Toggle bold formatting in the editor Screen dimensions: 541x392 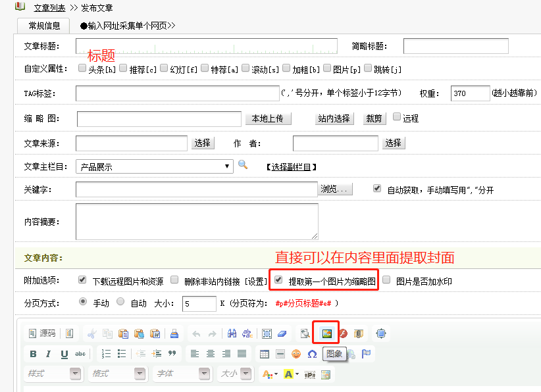(33, 354)
